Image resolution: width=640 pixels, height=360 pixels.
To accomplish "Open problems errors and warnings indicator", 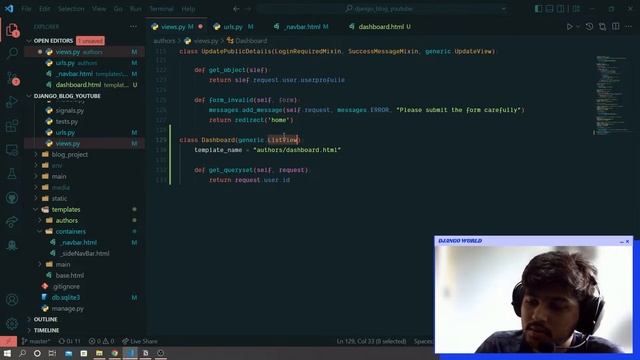I will tap(101, 341).
